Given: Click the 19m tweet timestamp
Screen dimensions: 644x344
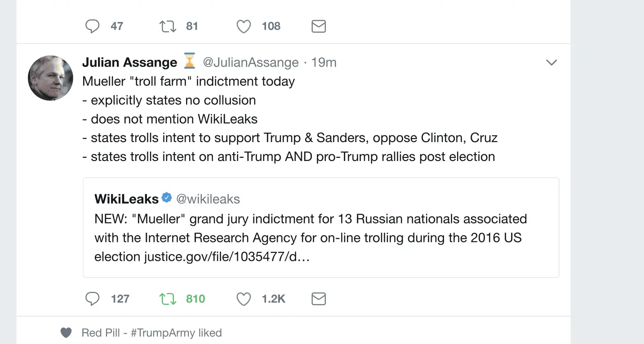Looking at the screenshot, I should [x=324, y=63].
